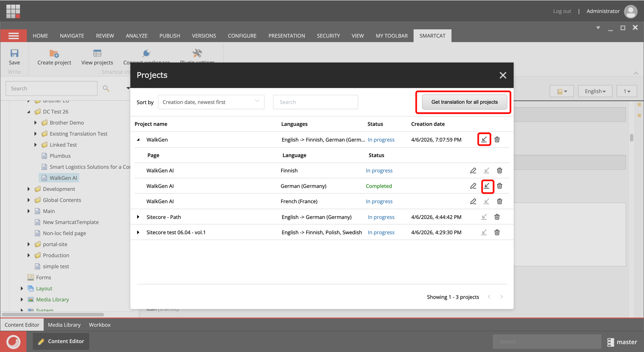Delete the WalkGen AI German page

(500, 186)
